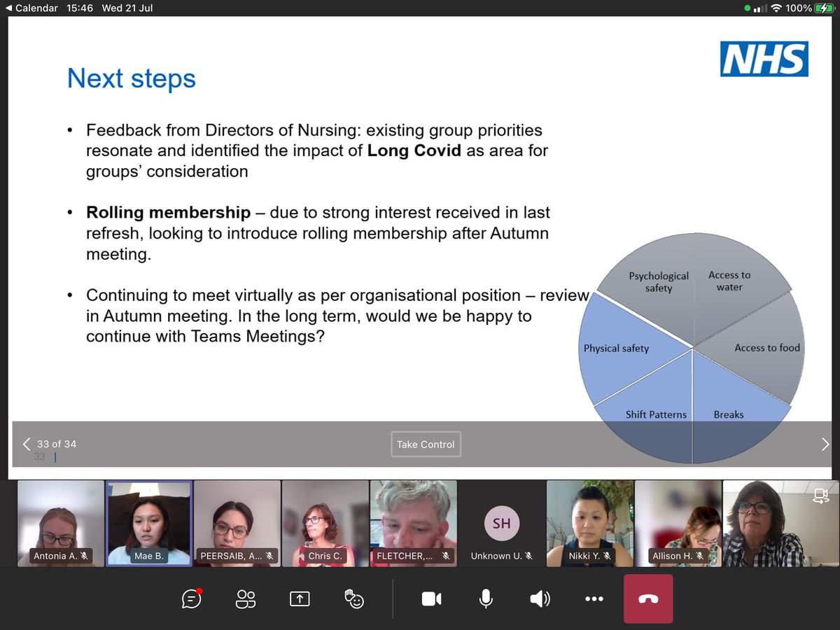Open the reactions and raise hand menu

pos(353,599)
